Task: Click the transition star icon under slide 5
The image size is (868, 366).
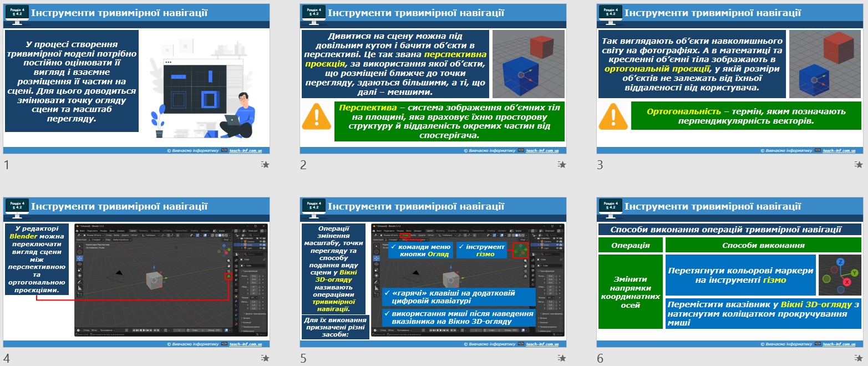Action: click(562, 358)
